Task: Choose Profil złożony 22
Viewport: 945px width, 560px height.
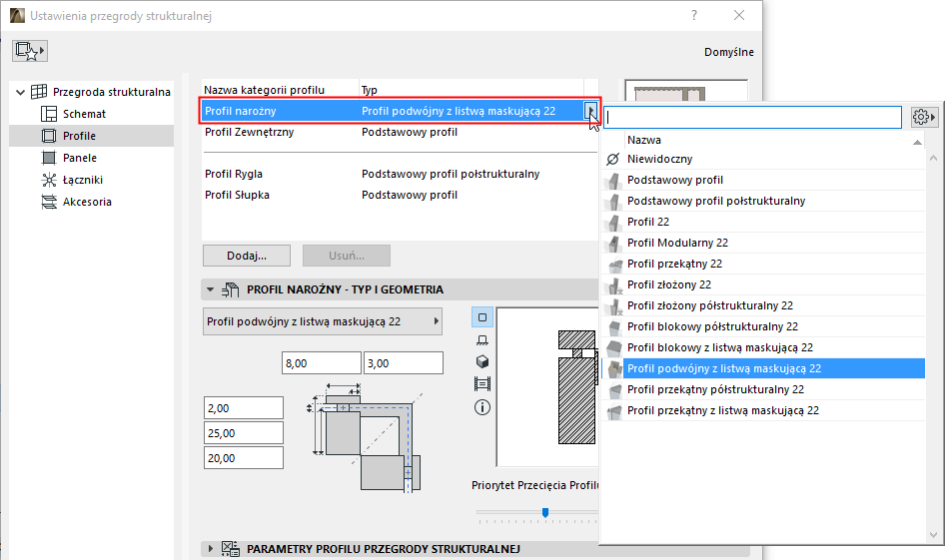Action: pos(763,284)
